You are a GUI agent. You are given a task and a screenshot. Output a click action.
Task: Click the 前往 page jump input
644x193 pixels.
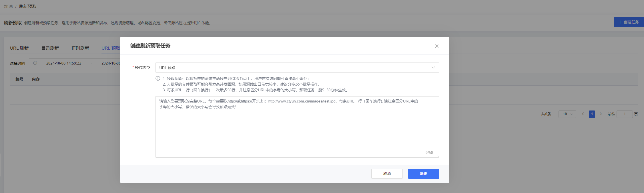click(x=625, y=114)
